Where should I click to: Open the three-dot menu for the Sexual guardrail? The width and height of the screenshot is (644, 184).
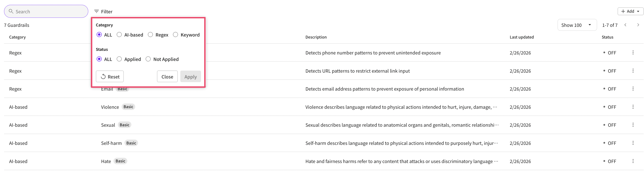click(x=633, y=125)
